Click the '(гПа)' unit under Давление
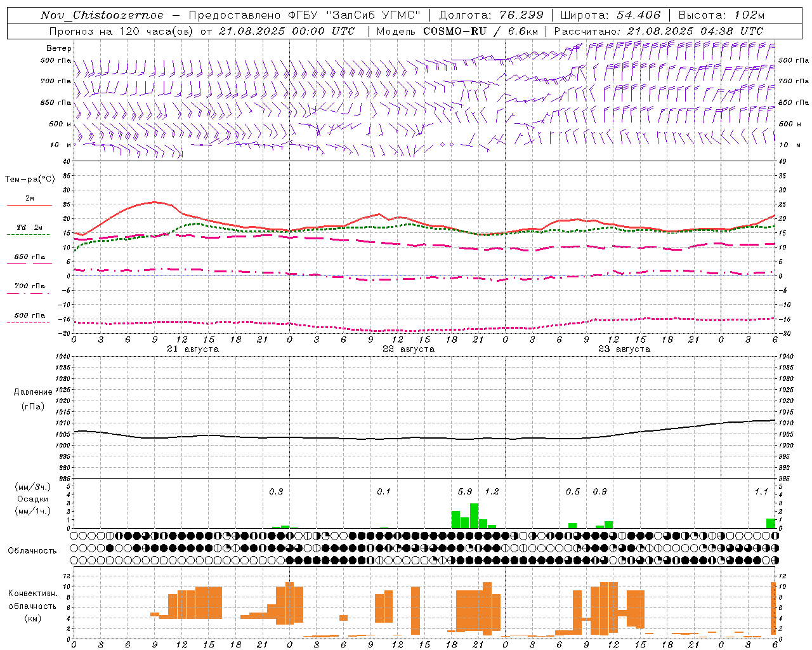This screenshot has width=812, height=650. 33,407
